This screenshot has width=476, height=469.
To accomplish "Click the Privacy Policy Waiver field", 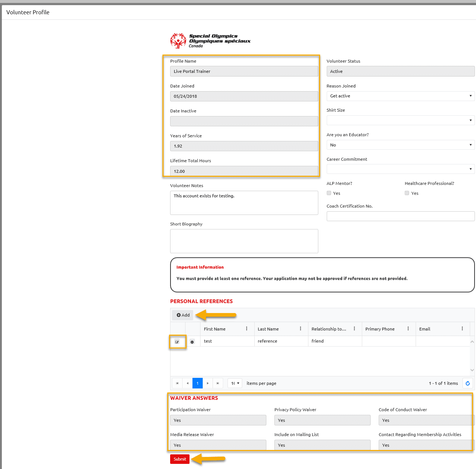I will [x=322, y=420].
